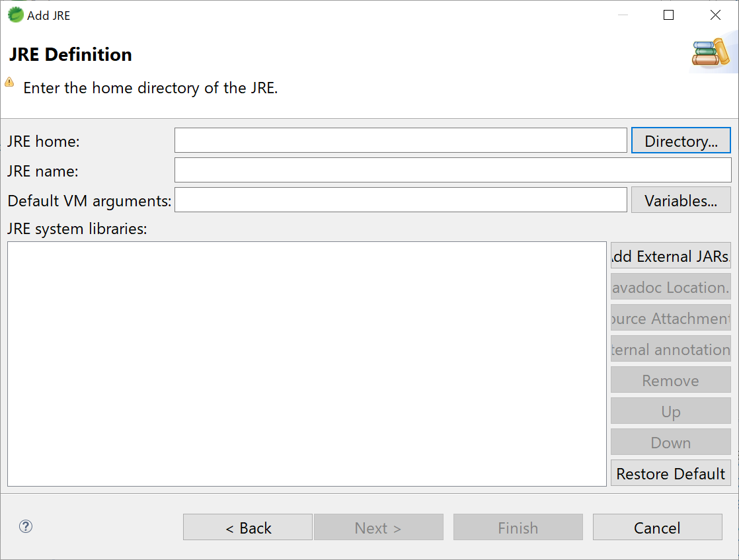
Task: Cancel the Add JRE dialog
Action: [658, 527]
